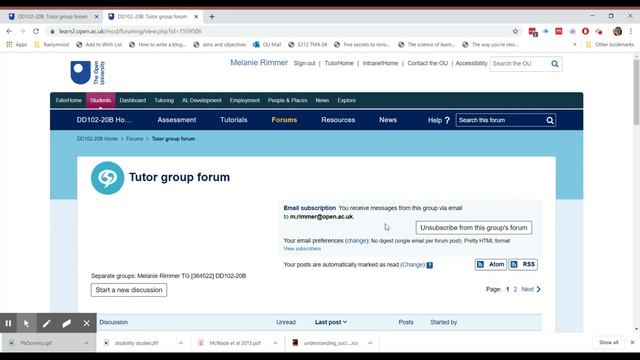Go forward in browser history

(22, 31)
